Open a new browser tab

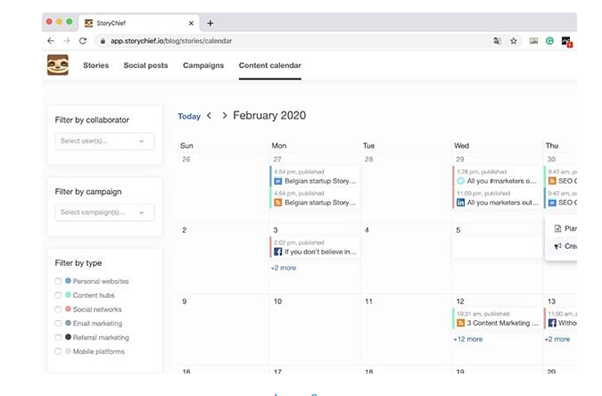[210, 23]
